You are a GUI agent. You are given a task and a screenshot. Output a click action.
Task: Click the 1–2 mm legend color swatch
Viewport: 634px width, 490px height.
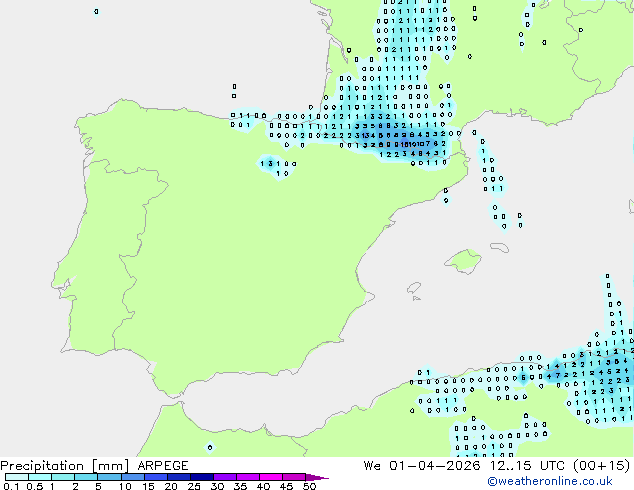tap(63, 477)
